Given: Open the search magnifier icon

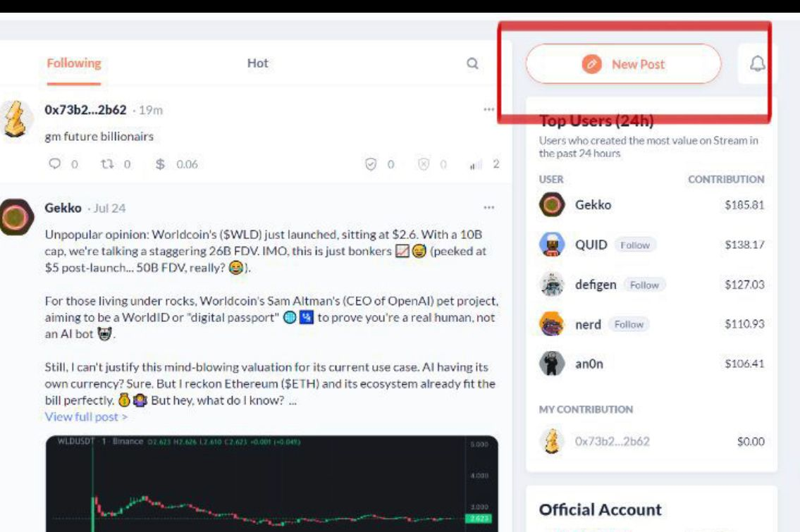Looking at the screenshot, I should coord(472,63).
